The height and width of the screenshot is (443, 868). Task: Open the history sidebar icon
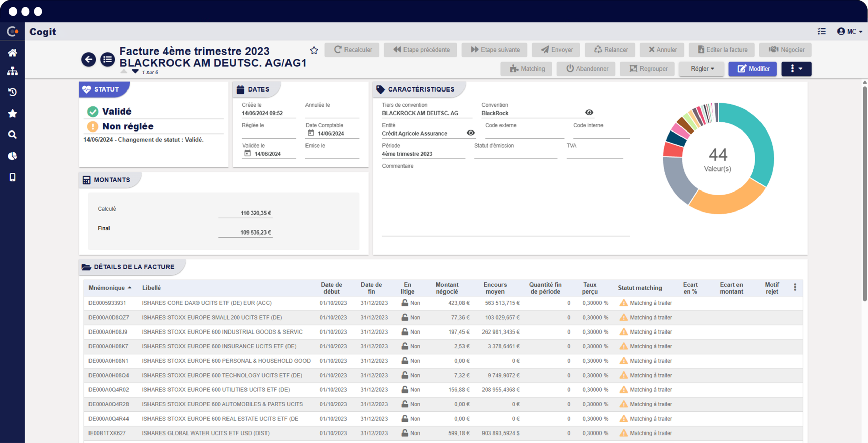pos(13,92)
